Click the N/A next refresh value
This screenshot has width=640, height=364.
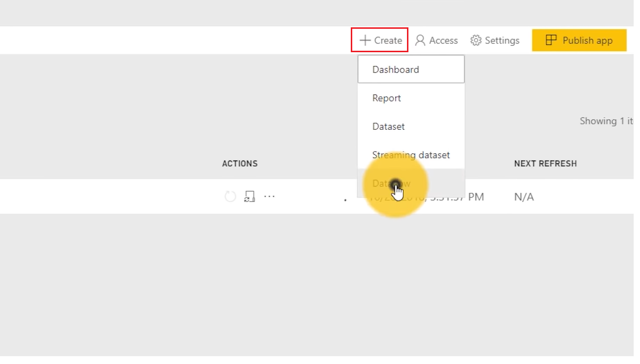524,197
